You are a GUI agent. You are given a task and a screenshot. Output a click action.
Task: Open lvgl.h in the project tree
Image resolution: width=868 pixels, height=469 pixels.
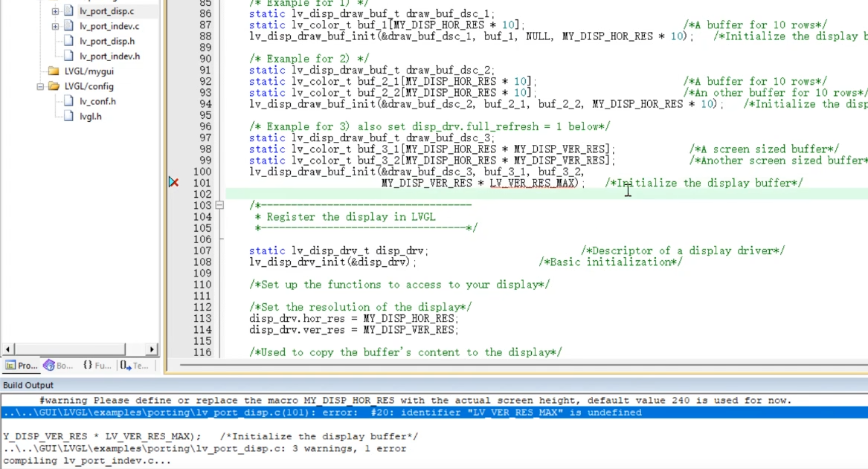click(90, 116)
